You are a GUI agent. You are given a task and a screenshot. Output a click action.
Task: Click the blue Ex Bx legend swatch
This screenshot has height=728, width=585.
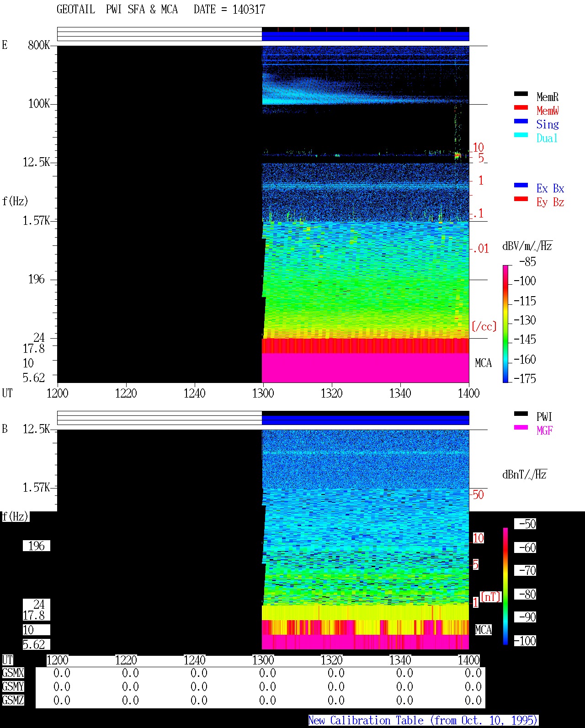(x=521, y=185)
